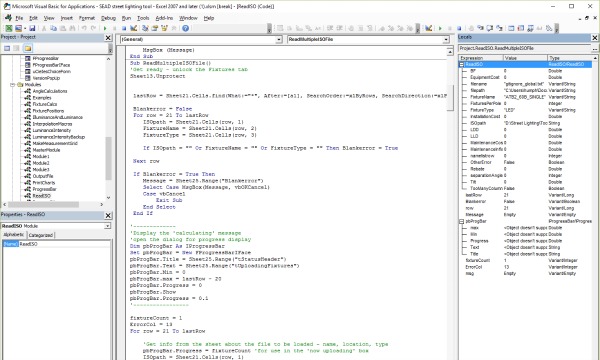Click the (Name) property value ReadISO
This screenshot has width=600, height=360.
click(64, 244)
